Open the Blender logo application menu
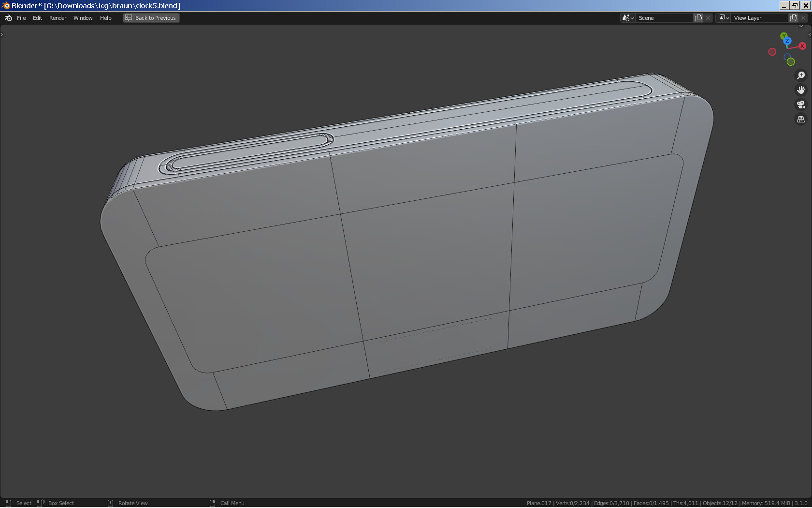 pyautogui.click(x=8, y=18)
